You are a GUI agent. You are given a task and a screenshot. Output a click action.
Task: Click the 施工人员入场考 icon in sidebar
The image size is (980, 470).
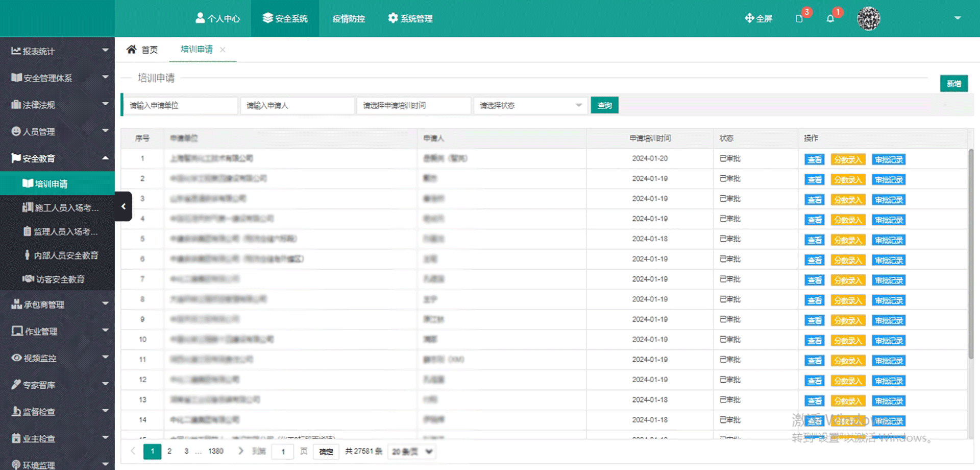28,207
